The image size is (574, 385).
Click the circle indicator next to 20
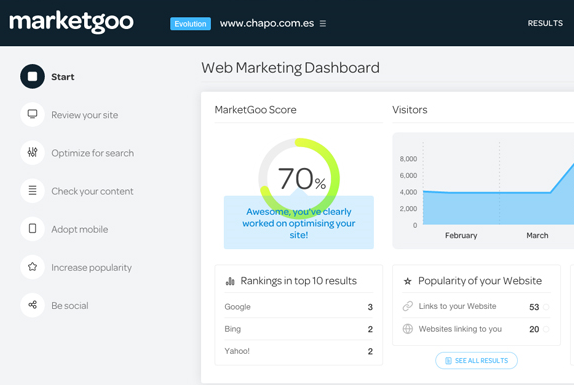(x=546, y=329)
